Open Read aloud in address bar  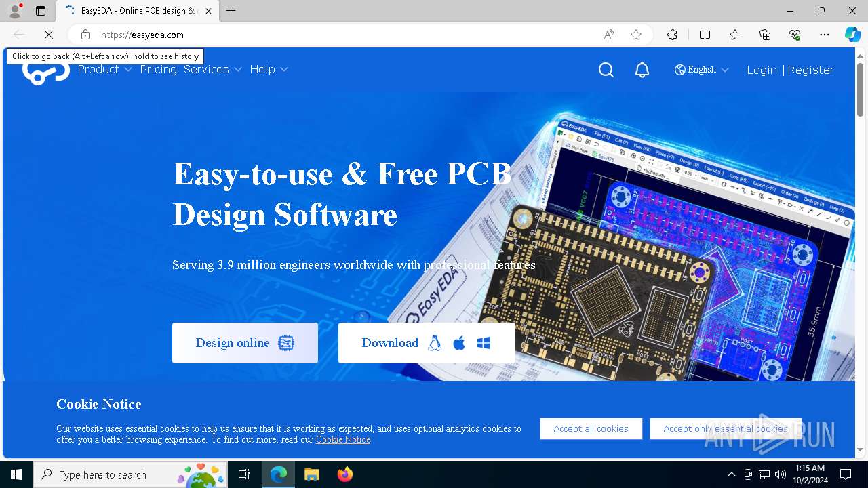point(609,35)
